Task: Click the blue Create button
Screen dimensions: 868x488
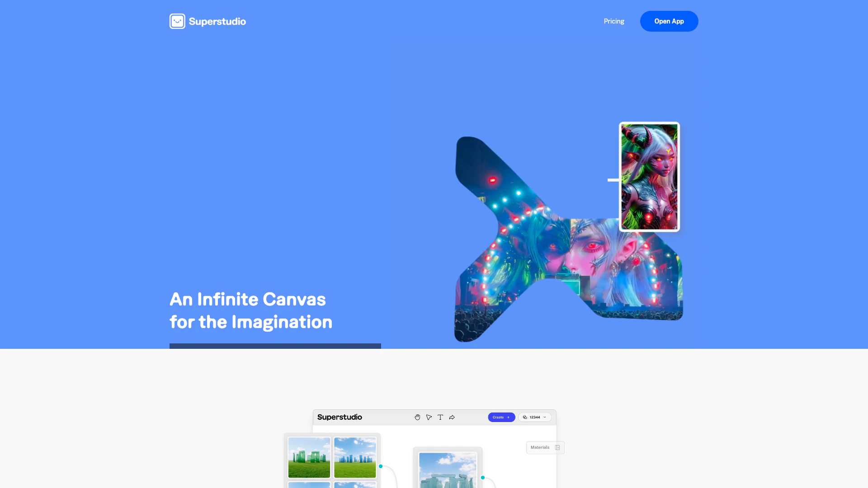Action: pyautogui.click(x=501, y=417)
